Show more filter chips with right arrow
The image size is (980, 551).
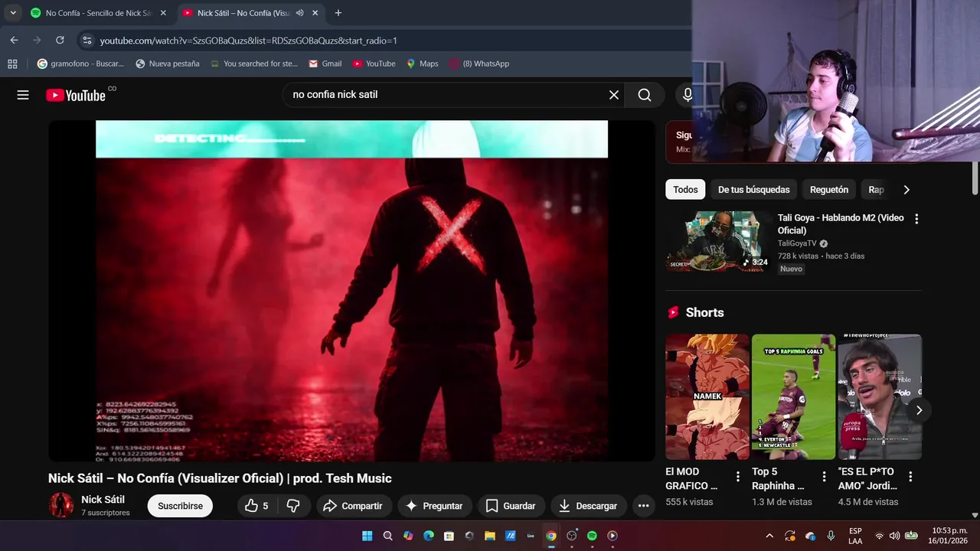tap(906, 190)
